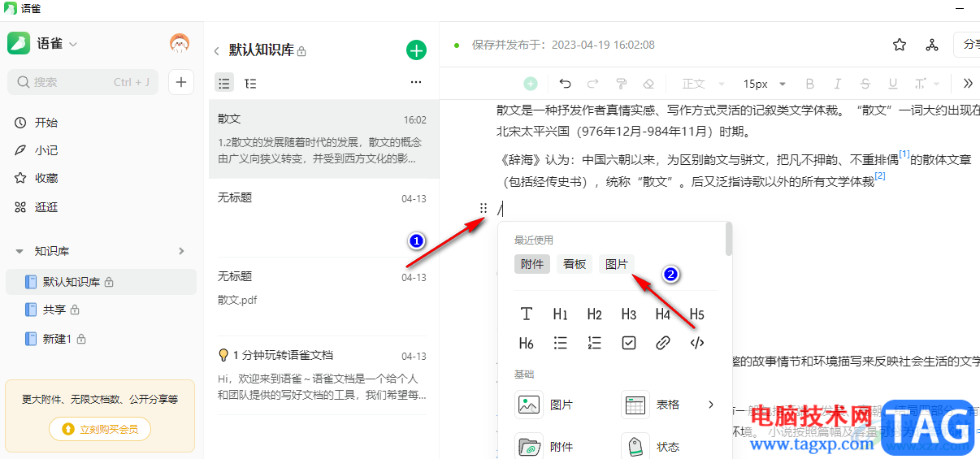The image size is (980, 459).
Task: Open the collaborators icon beside the star
Action: (x=932, y=45)
